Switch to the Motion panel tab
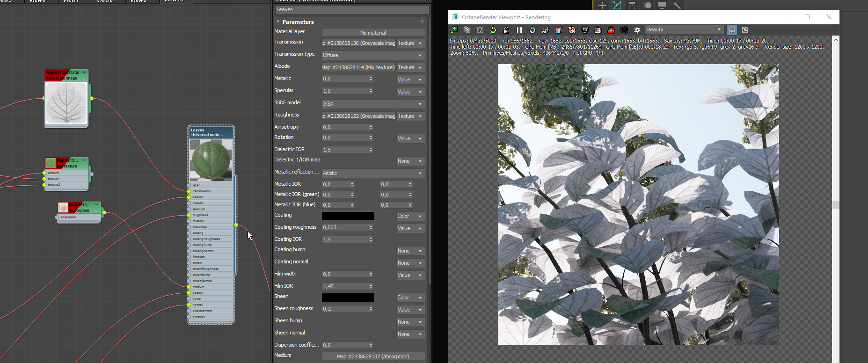The height and width of the screenshot is (363, 868). pos(647,5)
